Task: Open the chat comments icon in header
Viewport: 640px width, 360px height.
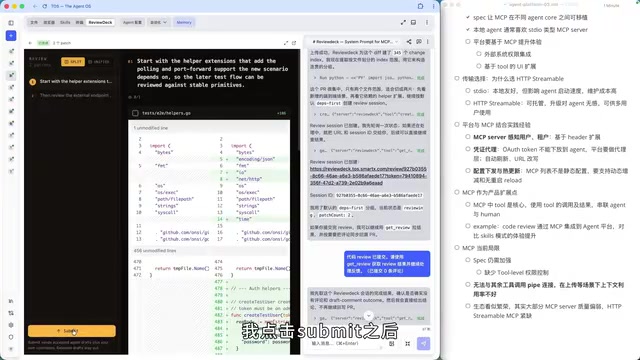Action: (419, 42)
